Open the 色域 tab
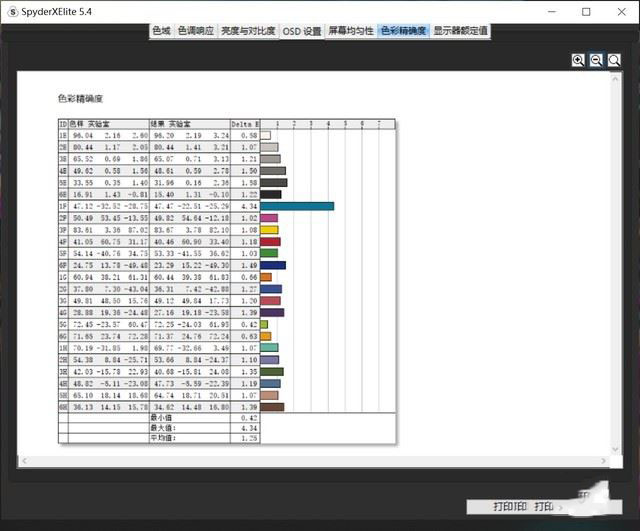Screen dimensions: 640x531 tap(161, 31)
